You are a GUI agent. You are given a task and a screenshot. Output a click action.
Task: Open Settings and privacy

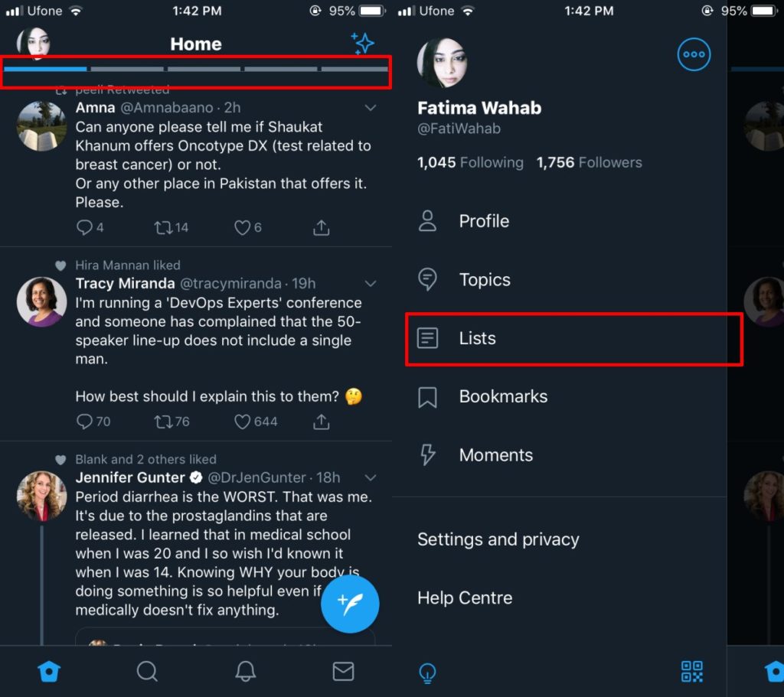[x=498, y=539]
